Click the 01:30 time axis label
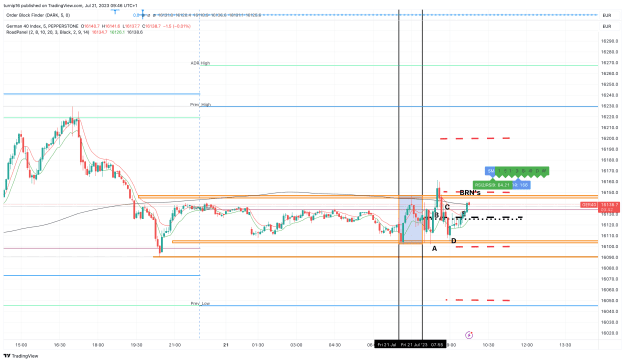Image resolution: width=625 pixels, height=362 pixels. [x=258, y=345]
